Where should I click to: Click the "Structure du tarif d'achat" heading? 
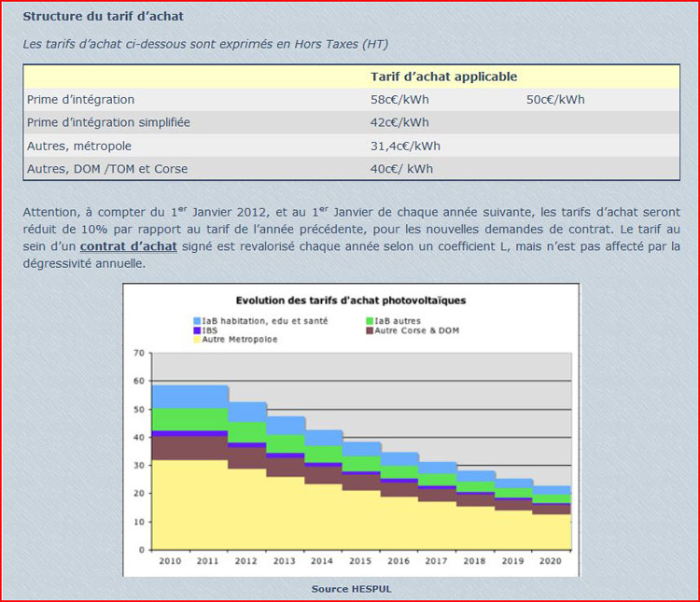click(103, 17)
